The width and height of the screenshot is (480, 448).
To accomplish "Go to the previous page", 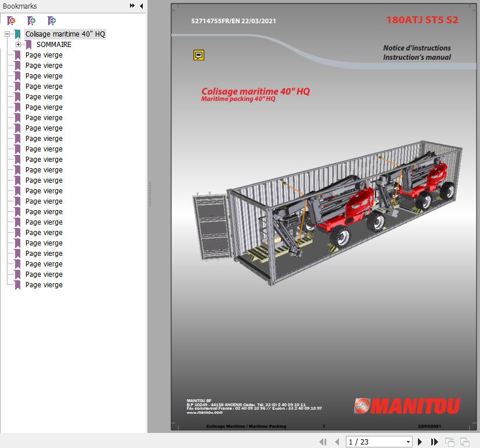I will coord(337,442).
